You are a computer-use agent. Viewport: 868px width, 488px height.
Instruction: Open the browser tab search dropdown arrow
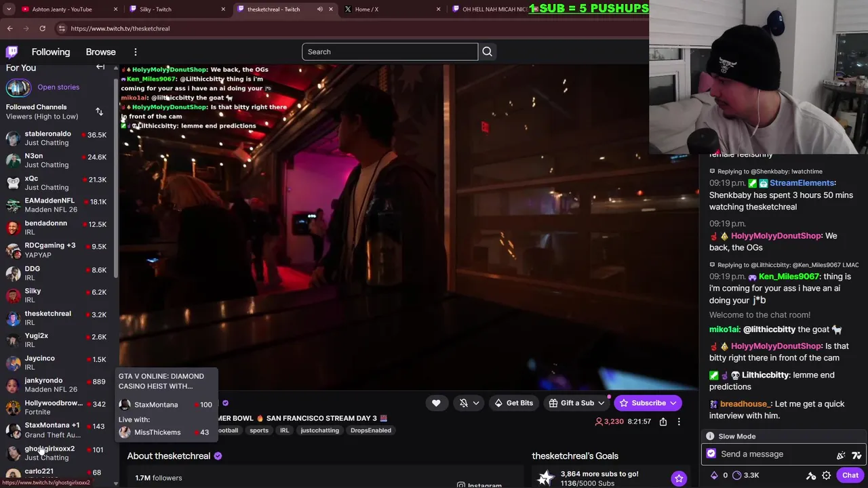coord(10,9)
